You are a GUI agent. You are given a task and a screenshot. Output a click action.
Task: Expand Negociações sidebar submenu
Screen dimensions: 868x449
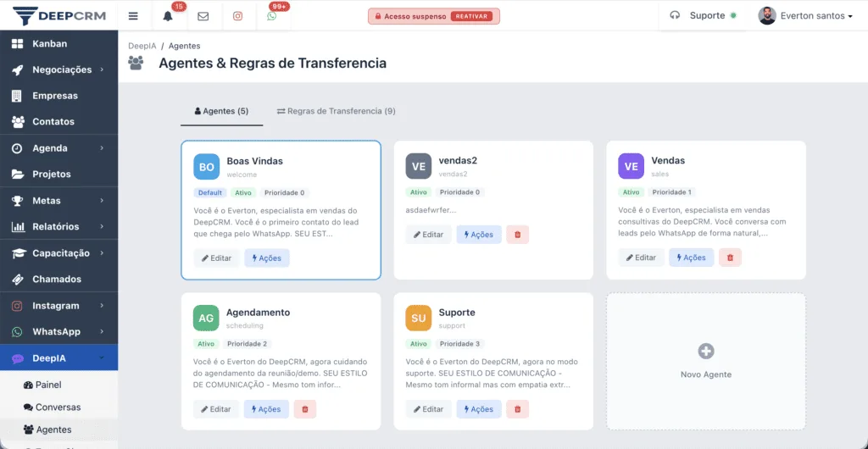point(58,69)
